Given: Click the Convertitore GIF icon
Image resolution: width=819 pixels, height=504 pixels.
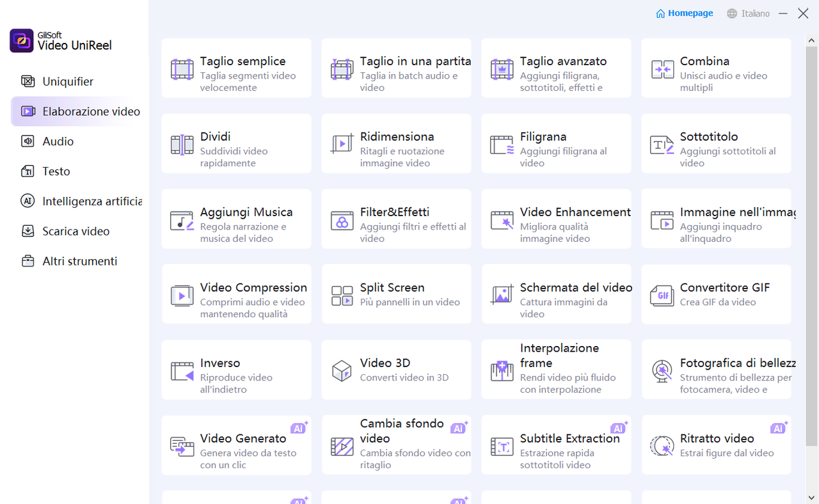Looking at the screenshot, I should coord(662,295).
